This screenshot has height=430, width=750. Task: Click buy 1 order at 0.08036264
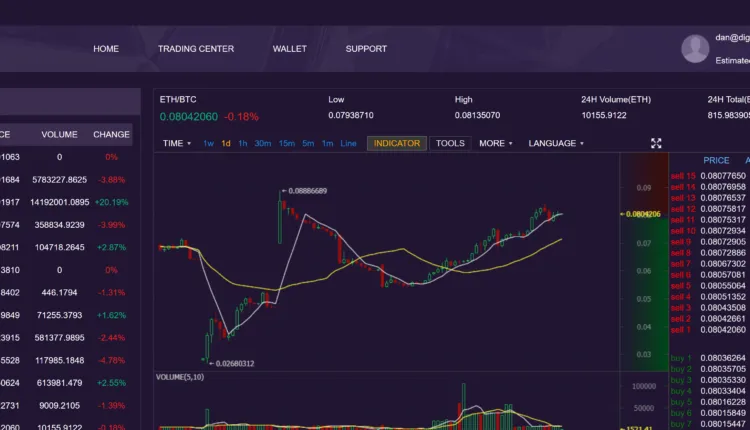click(x=708, y=358)
